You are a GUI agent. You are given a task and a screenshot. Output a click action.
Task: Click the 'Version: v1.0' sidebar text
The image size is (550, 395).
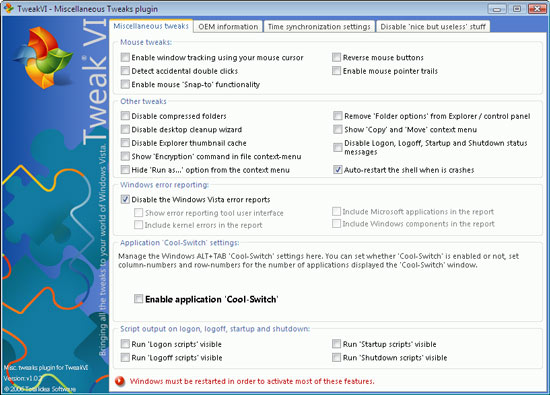[x=23, y=378]
